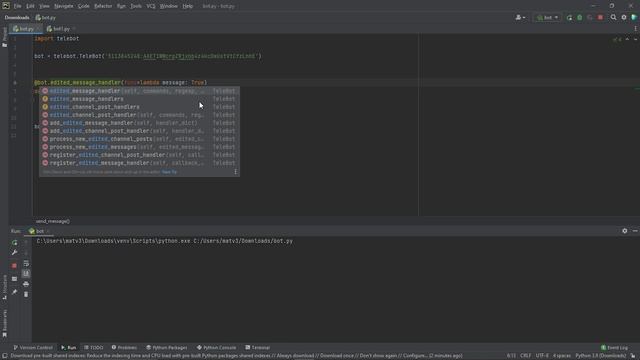Open the Help menu

click(x=188, y=6)
